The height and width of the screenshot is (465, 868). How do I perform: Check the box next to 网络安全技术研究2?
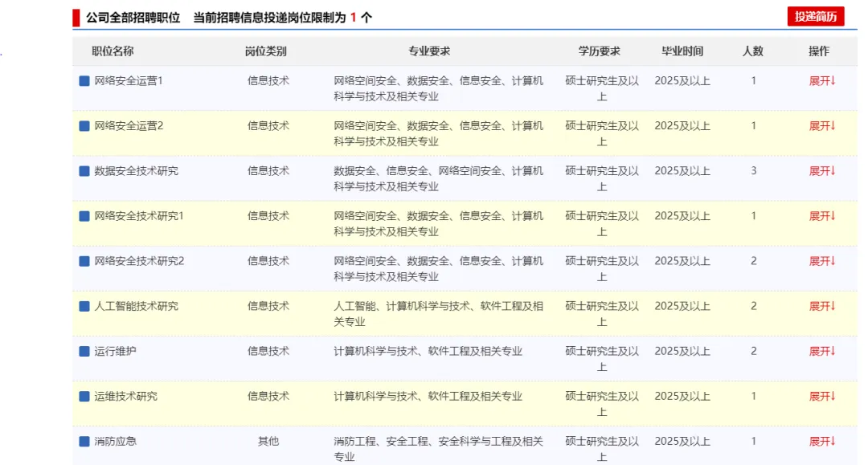pyautogui.click(x=84, y=261)
